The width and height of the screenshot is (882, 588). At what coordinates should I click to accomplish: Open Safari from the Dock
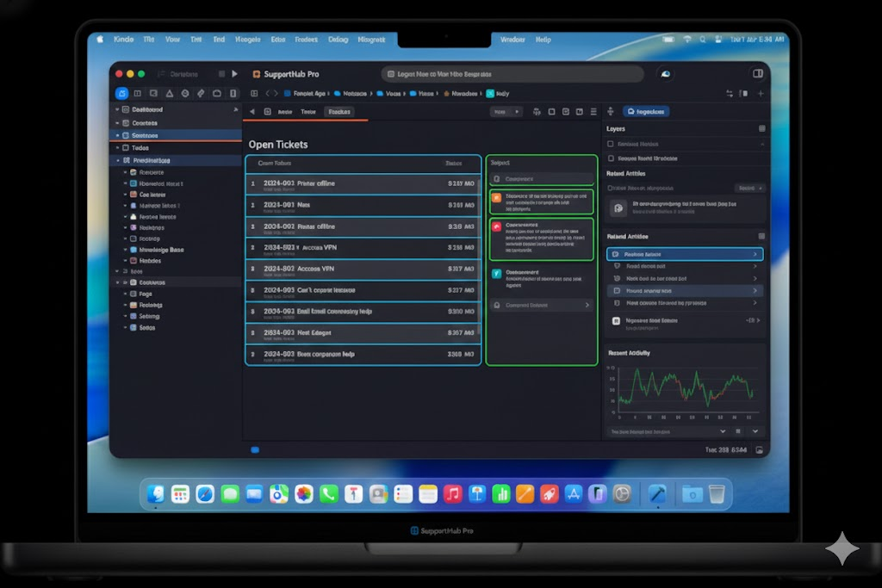pyautogui.click(x=205, y=494)
